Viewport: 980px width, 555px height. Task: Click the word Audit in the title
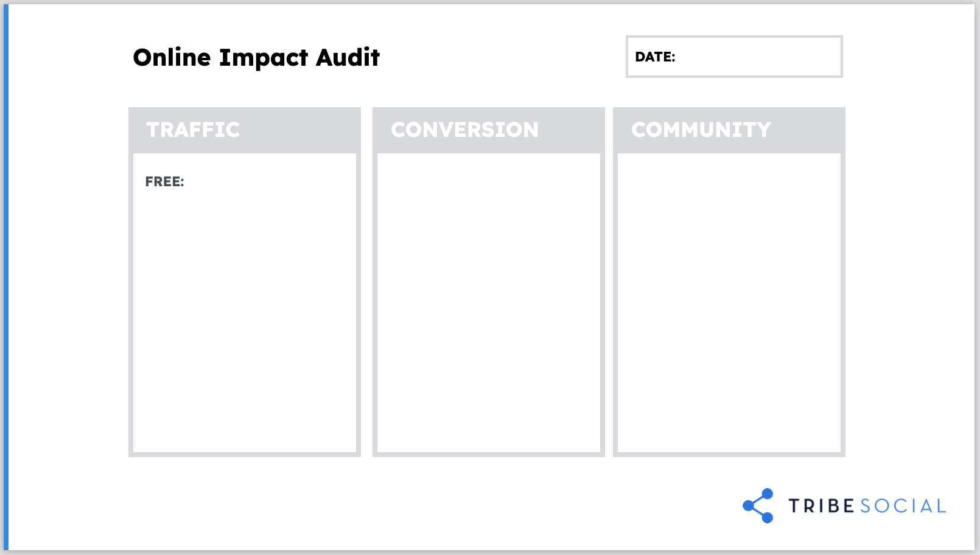tap(348, 57)
